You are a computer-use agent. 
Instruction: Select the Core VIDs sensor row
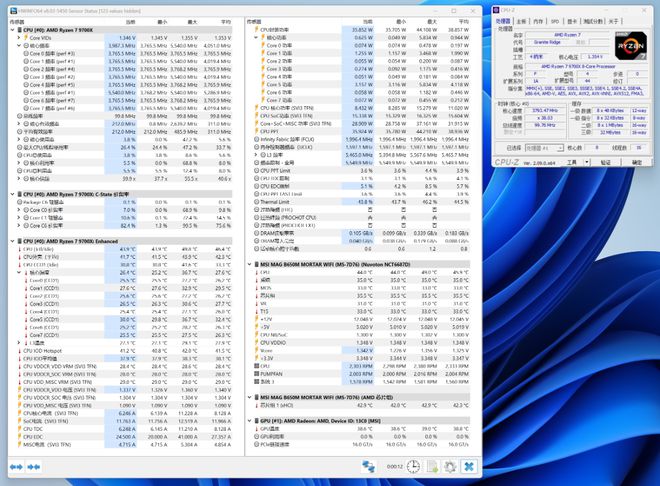click(x=40, y=37)
